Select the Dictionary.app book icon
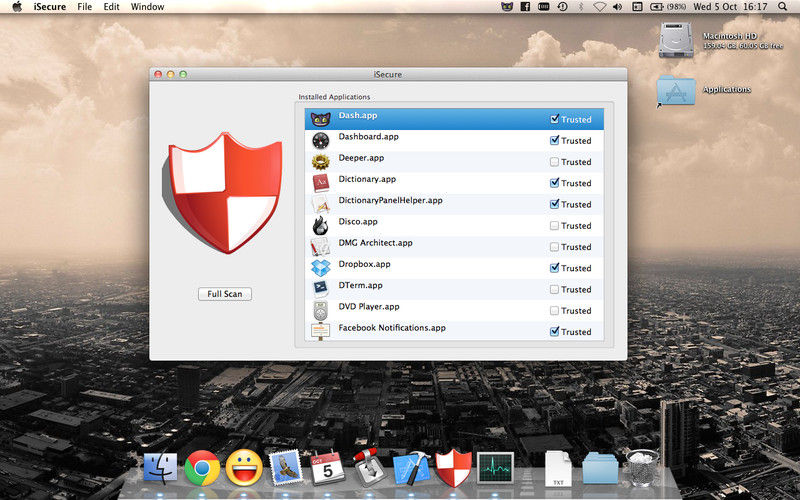 point(321,182)
